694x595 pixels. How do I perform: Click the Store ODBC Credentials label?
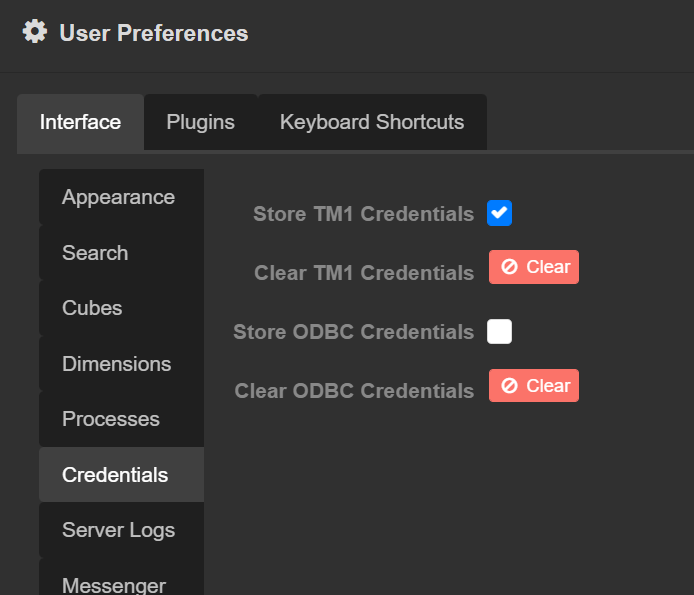coord(353,332)
